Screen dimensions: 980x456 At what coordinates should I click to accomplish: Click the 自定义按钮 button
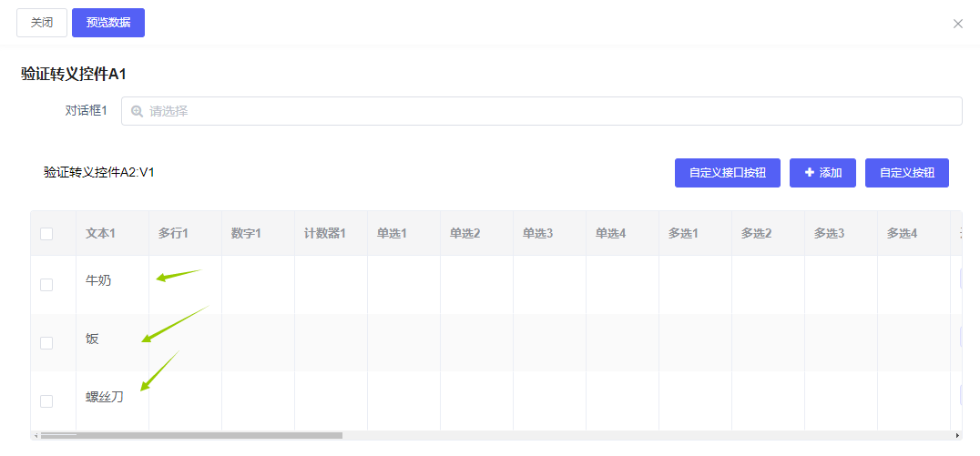906,173
